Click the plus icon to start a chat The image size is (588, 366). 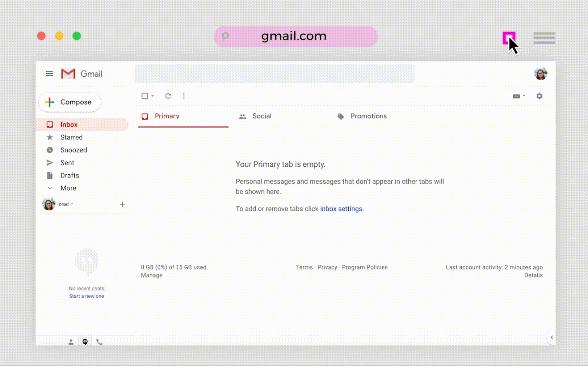click(122, 204)
